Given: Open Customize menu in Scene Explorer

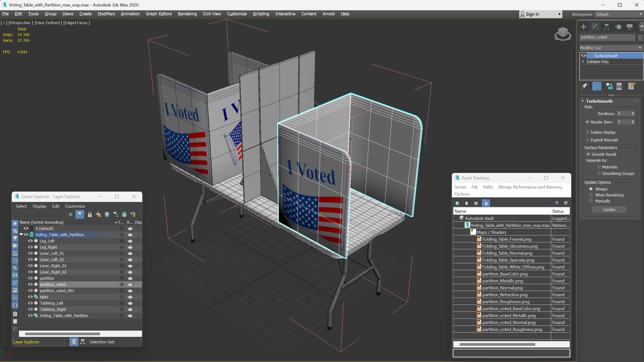Looking at the screenshot, I should pyautogui.click(x=75, y=206).
